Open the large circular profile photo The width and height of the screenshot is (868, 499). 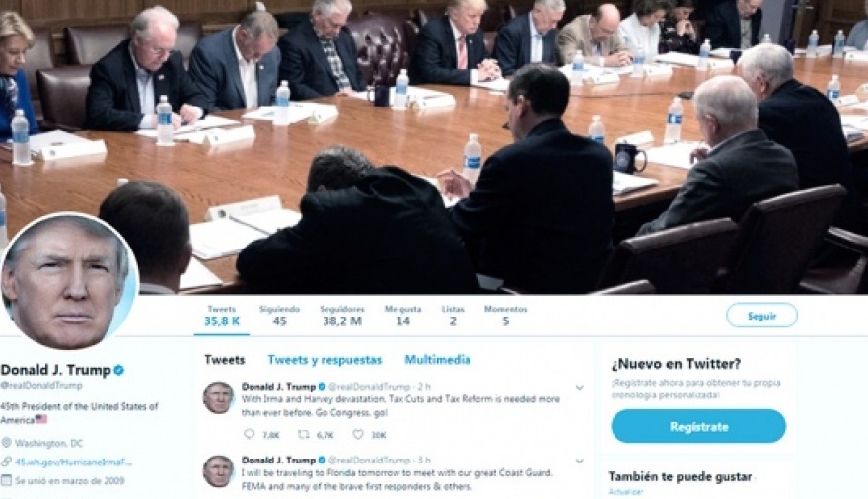click(69, 281)
